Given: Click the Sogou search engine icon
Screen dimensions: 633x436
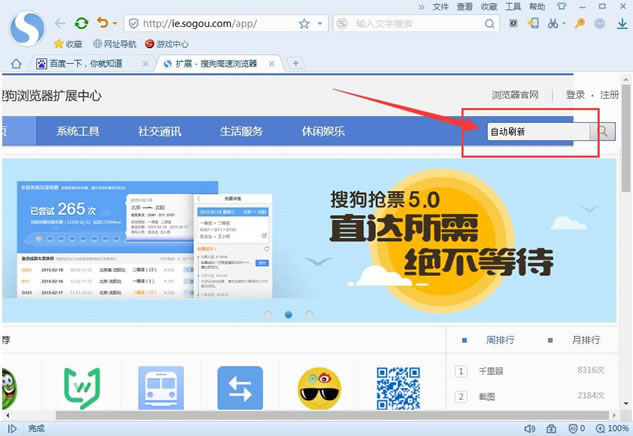Looking at the screenshot, I should click(x=342, y=24).
